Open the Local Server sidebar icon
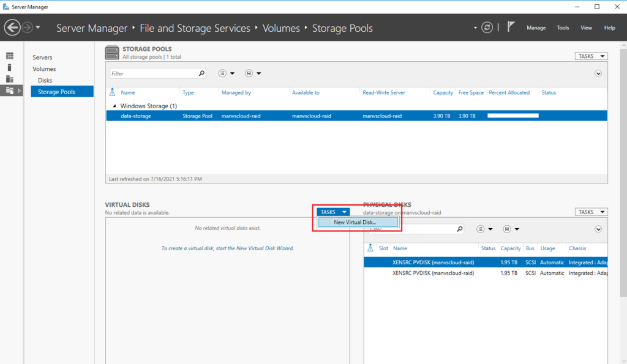 10,67
